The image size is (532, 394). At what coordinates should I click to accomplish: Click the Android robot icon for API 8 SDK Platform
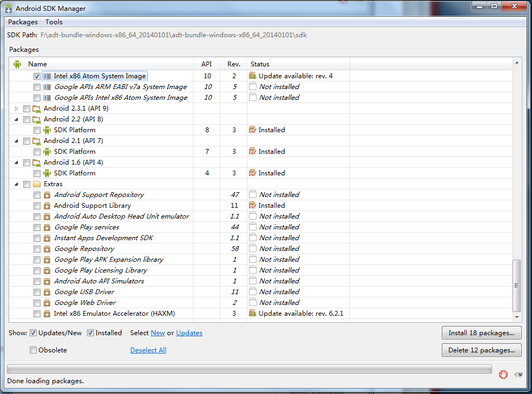pyautogui.click(x=47, y=130)
